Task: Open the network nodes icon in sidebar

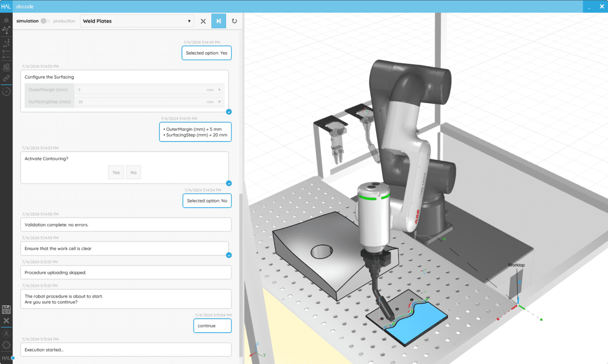Action: (x=6, y=30)
